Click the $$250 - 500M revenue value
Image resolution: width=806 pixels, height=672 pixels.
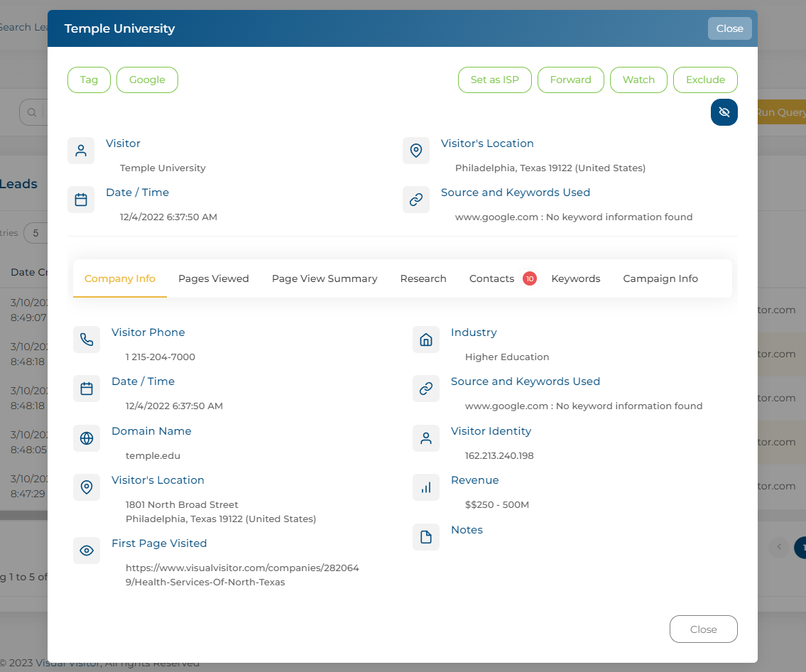tap(496, 504)
